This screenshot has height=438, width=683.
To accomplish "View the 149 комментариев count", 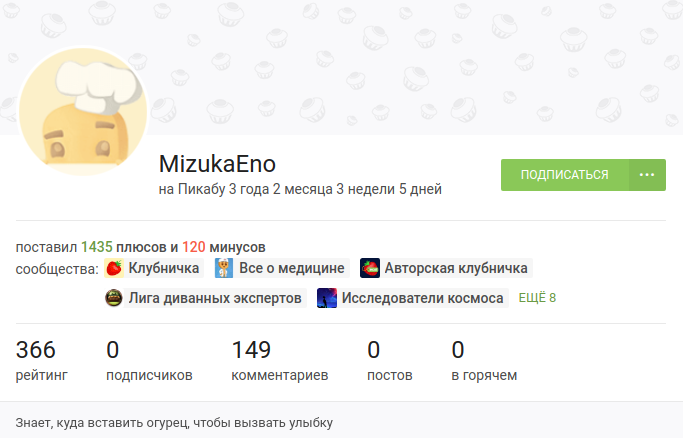I will click(x=280, y=361).
